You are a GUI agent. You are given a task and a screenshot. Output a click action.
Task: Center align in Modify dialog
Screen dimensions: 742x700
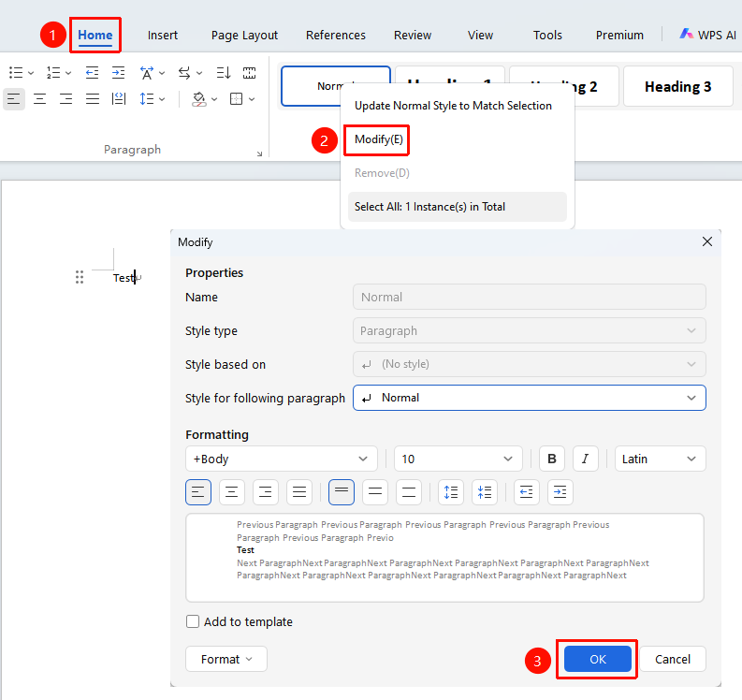tap(232, 492)
